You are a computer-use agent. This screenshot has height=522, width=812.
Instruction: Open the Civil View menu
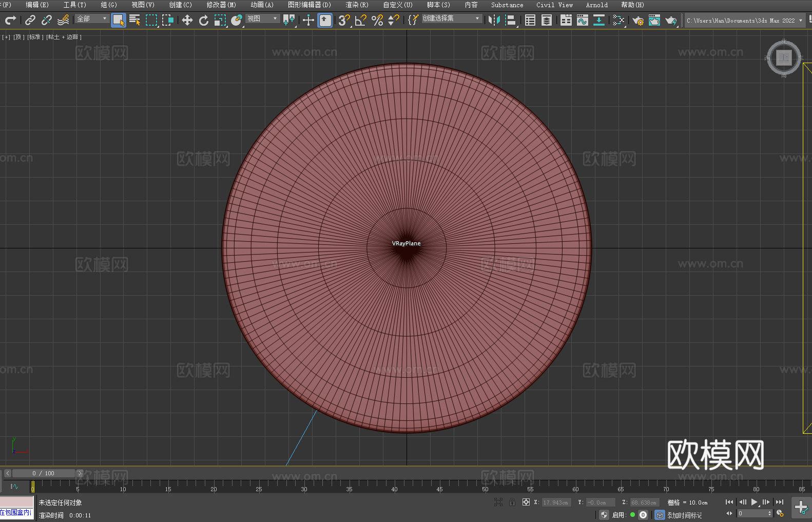click(x=554, y=5)
